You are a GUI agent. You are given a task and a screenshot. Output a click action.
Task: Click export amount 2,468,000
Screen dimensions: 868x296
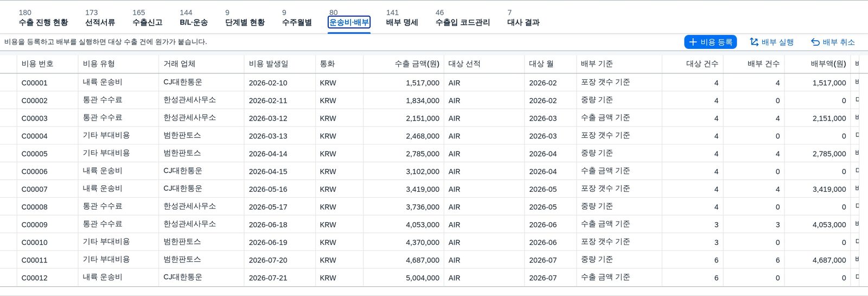point(423,136)
